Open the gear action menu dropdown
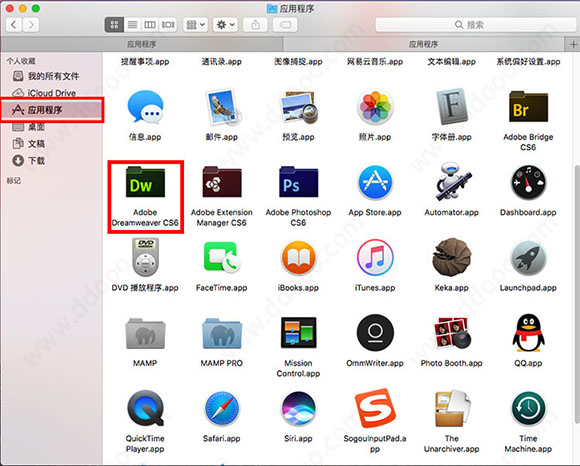Screen dimensions: 580x466 pyautogui.click(x=225, y=25)
